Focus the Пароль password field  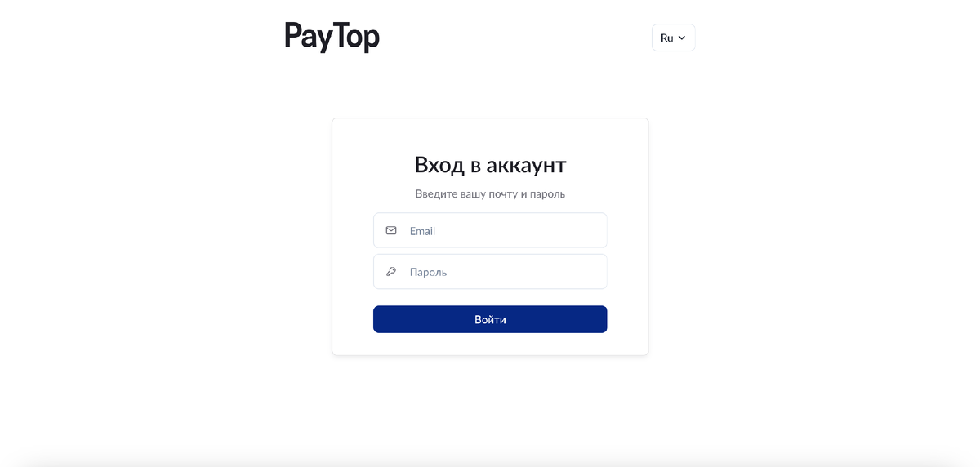point(490,272)
